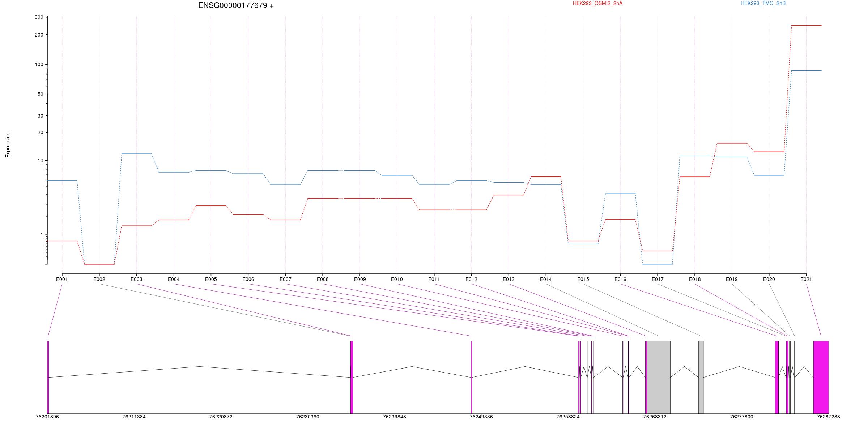Click exon label E016
This screenshot has width=868, height=434.
click(x=620, y=279)
